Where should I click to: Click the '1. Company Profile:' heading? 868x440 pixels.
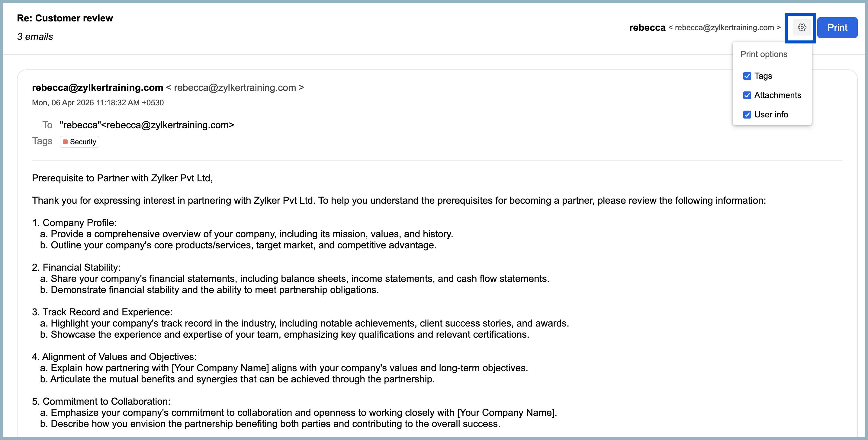click(x=74, y=223)
